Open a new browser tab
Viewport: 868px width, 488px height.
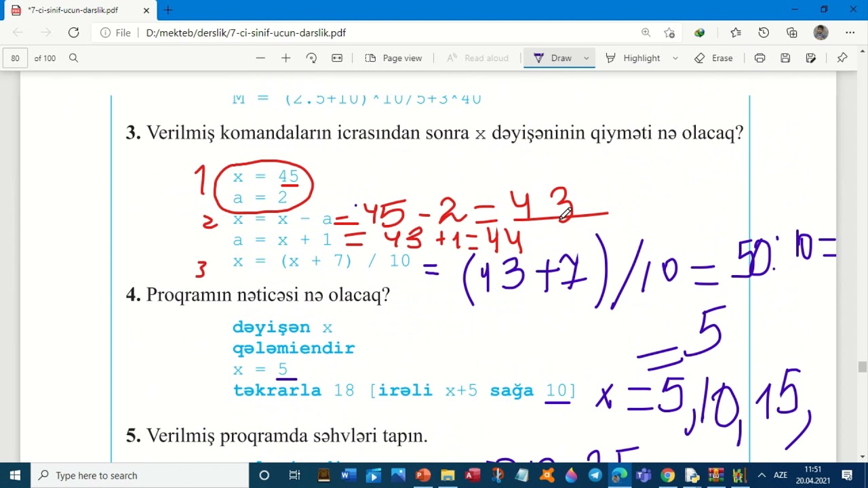[168, 10]
